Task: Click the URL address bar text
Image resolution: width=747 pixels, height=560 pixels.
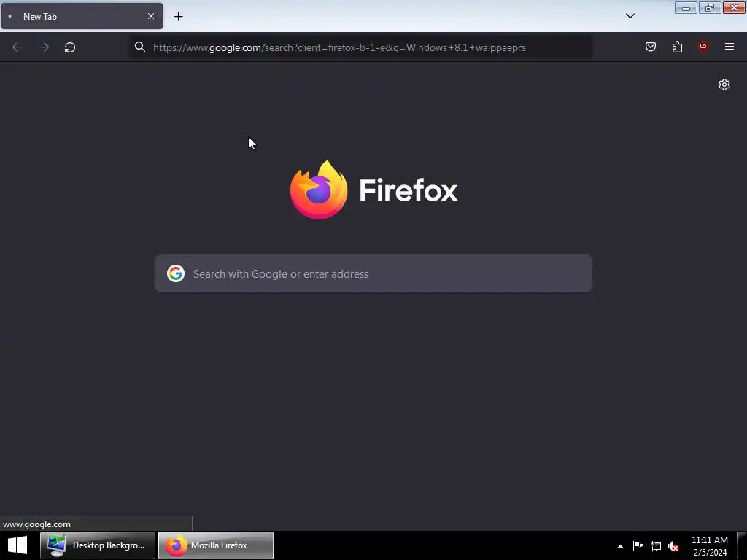Action: tap(339, 47)
